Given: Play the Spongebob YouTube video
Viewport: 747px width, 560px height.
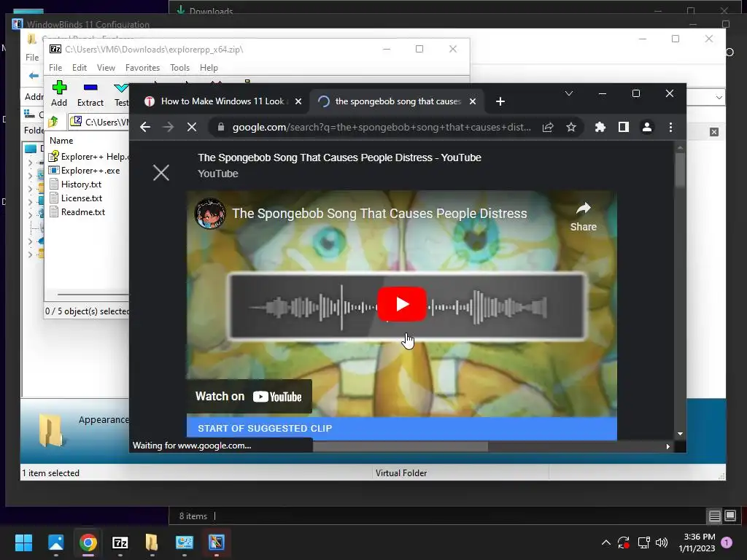Looking at the screenshot, I should pos(402,304).
